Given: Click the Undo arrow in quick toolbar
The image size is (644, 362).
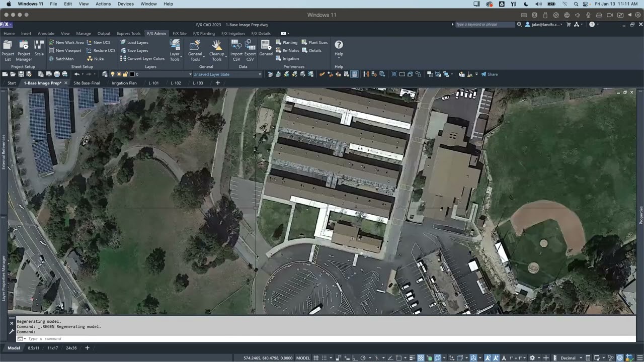Looking at the screenshot, I should [76, 74].
